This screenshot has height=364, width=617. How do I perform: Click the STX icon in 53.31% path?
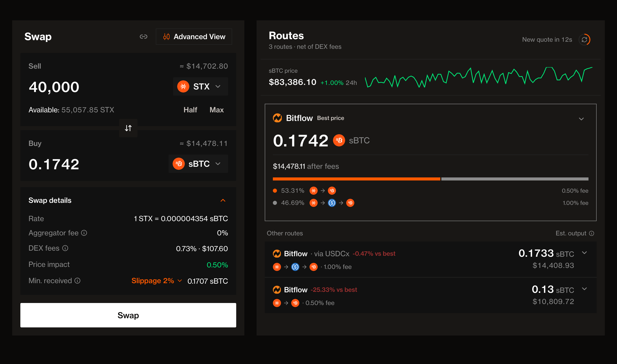point(314,191)
